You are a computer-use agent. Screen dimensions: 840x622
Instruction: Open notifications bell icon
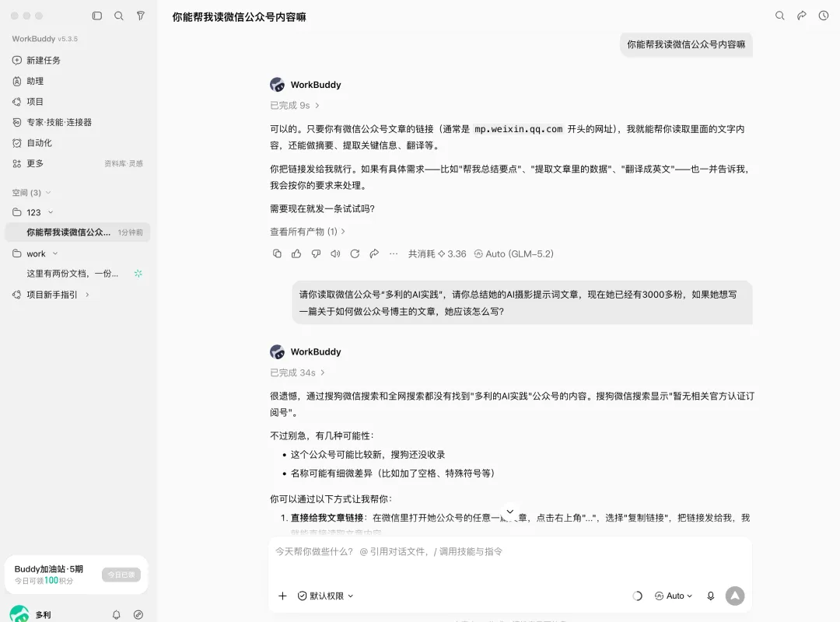click(x=116, y=614)
